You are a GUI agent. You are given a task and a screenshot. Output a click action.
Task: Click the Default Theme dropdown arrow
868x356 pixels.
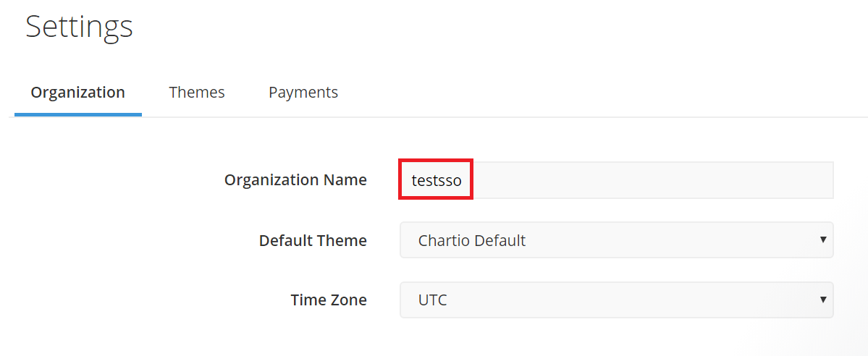(823, 240)
